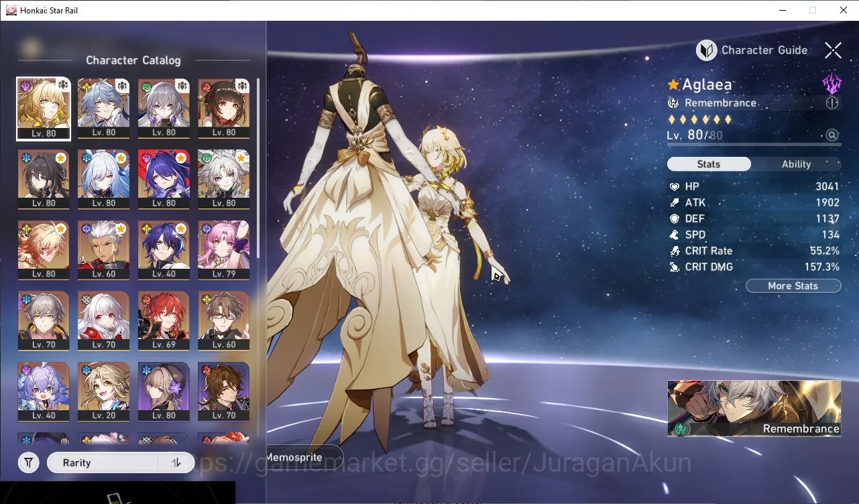Switch to the Ability tab
The width and height of the screenshot is (859, 504).
point(796,164)
